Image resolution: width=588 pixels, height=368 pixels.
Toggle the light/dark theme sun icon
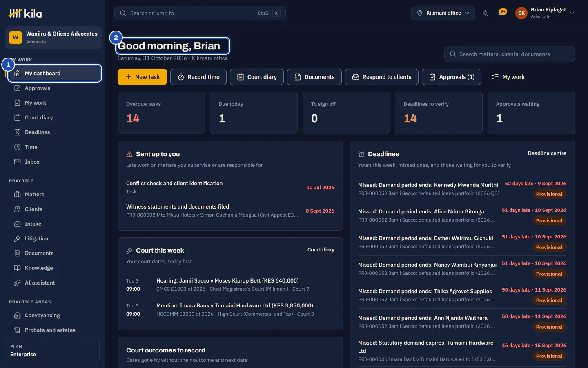485,13
